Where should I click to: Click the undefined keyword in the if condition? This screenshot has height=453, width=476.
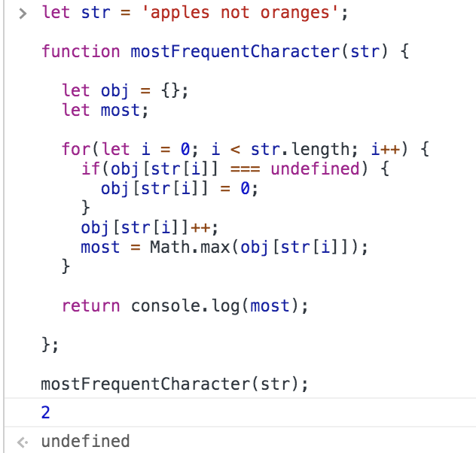pyautogui.click(x=315, y=169)
